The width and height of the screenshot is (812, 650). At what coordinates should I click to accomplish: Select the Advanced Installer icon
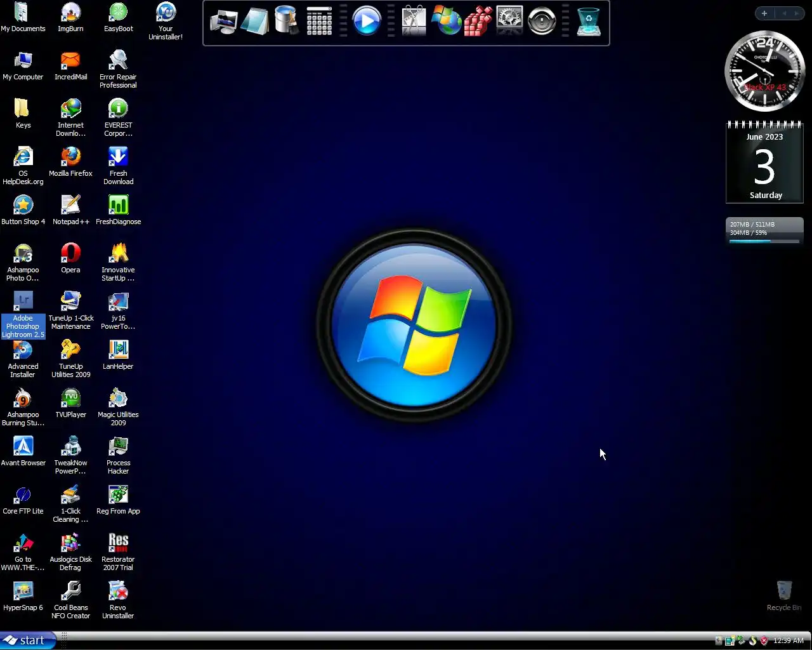point(23,359)
